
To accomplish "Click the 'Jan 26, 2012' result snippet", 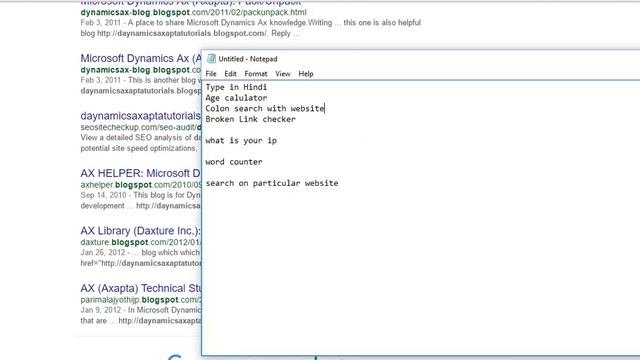I will point(141,258).
